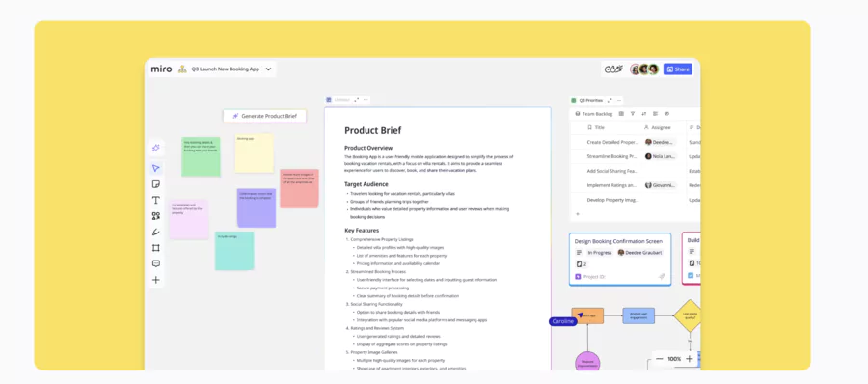The height and width of the screenshot is (384, 868).
Task: Choose the Text tool
Action: (156, 200)
